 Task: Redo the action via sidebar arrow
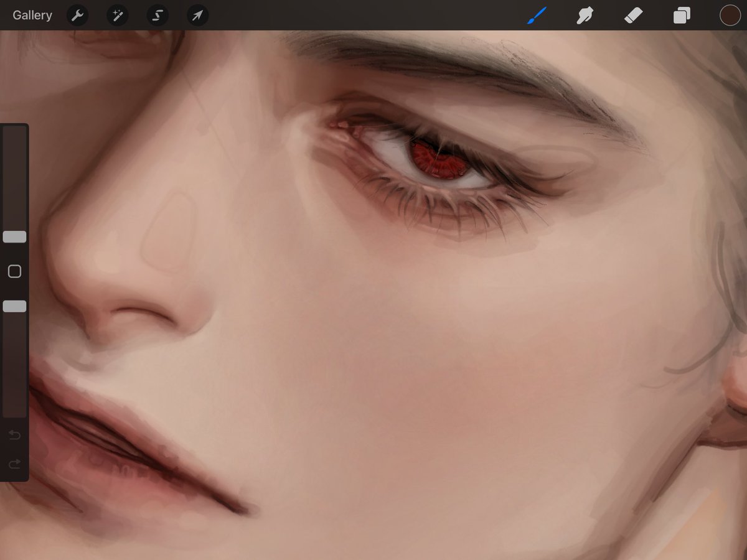tap(14, 464)
